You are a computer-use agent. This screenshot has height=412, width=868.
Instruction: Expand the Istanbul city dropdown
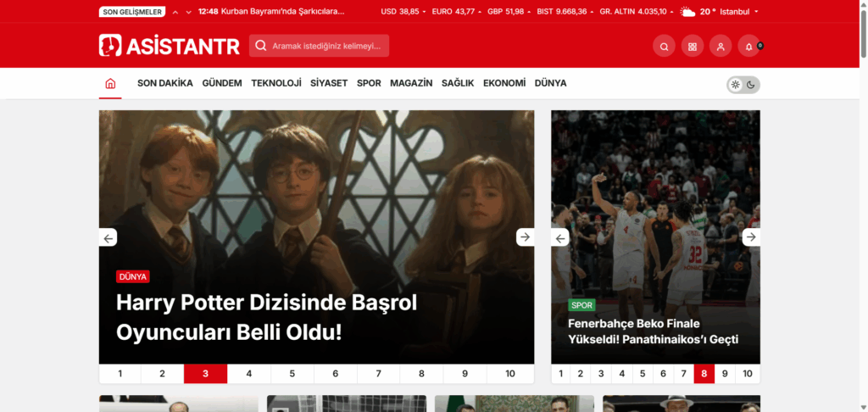point(739,12)
